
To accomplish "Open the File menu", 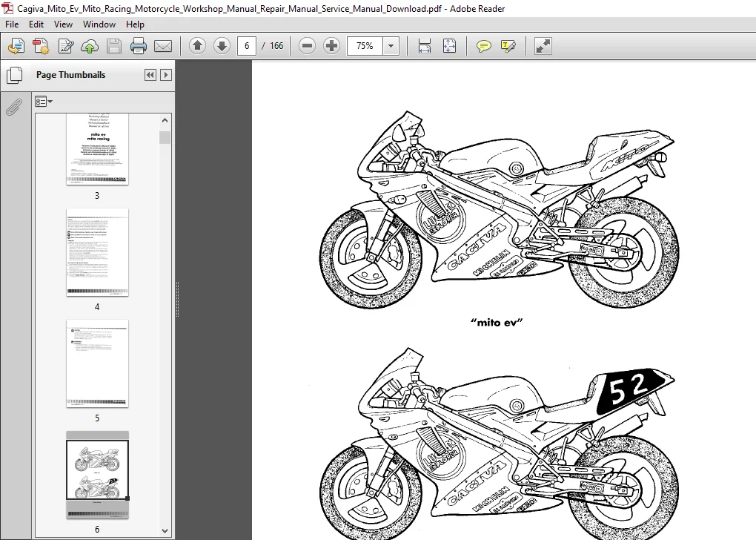I will click(x=12, y=24).
